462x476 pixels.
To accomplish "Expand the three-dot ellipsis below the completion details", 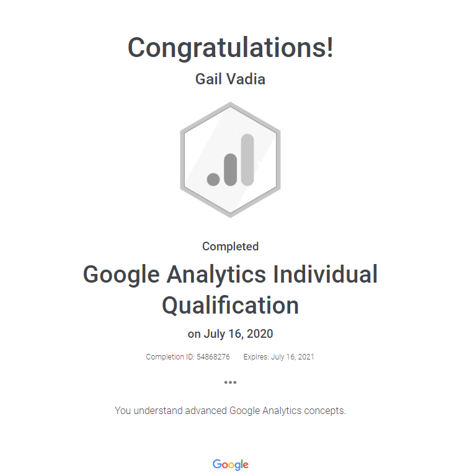I will tap(230, 382).
